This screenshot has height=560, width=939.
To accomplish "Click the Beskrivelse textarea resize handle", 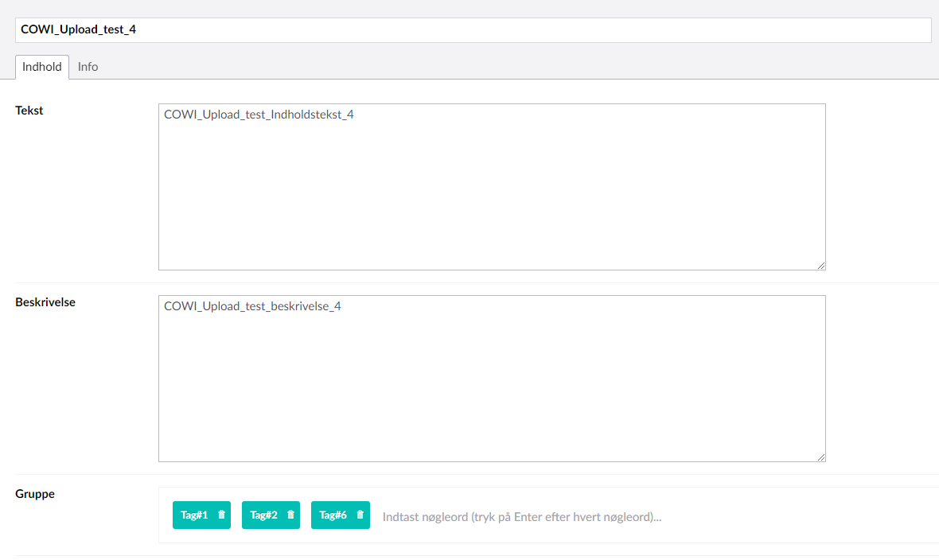I will pyautogui.click(x=820, y=457).
